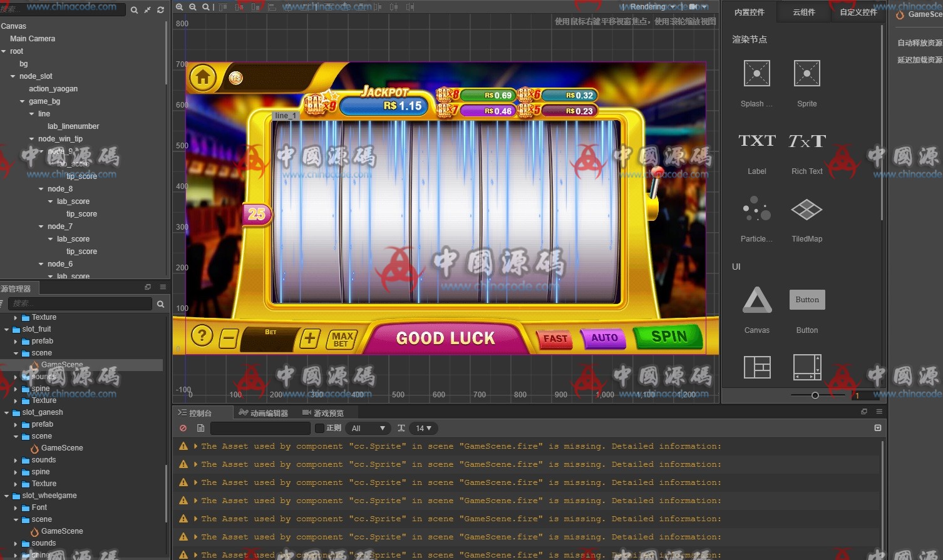Clear the console log
The width and height of the screenshot is (943, 560).
[x=183, y=429]
